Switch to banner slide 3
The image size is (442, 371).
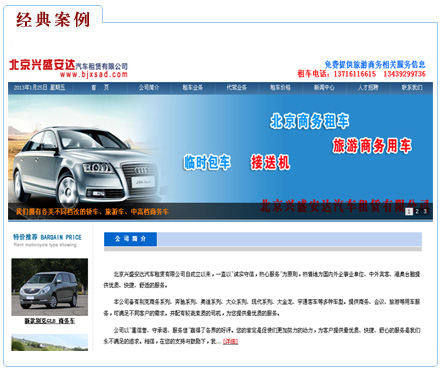click(x=425, y=211)
